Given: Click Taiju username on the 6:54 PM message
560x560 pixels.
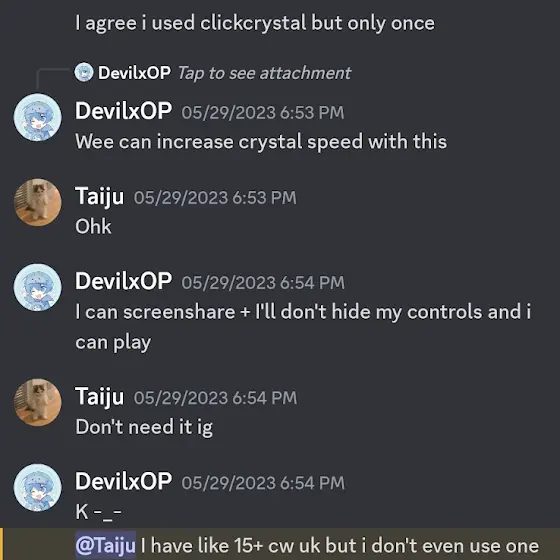Looking at the screenshot, I should (100, 397).
